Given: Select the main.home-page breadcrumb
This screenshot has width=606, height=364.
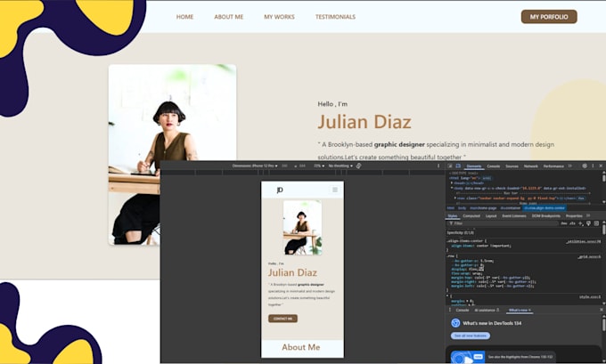Looking at the screenshot, I should coord(483,208).
